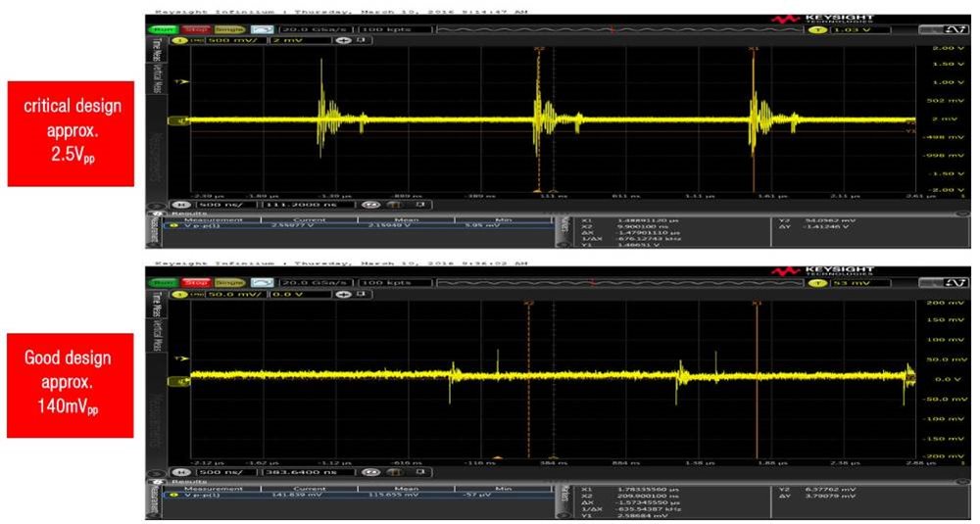Click zoom icon beside upper scope delay field
Image resolution: width=980 pixels, height=524 pixels.
[370, 205]
